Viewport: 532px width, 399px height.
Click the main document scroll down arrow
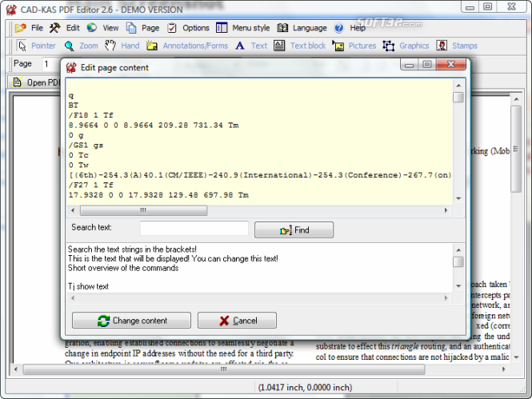click(516, 357)
